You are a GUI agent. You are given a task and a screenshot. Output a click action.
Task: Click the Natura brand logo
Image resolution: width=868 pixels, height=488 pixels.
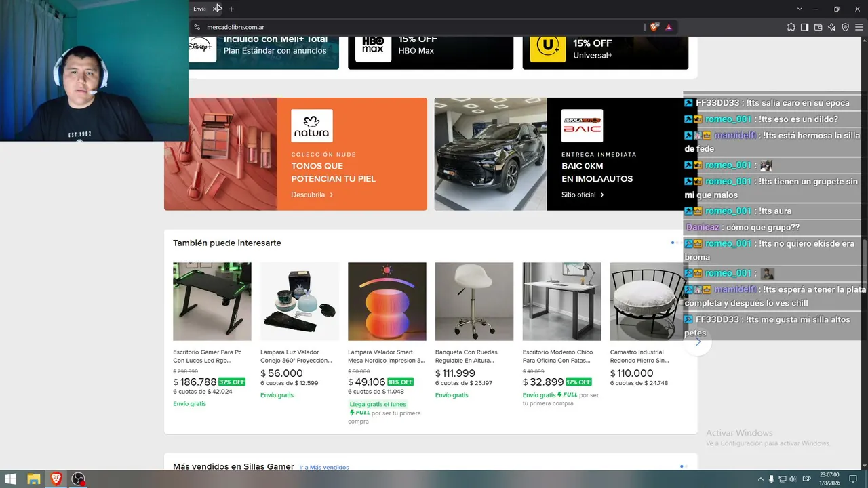coord(312,125)
